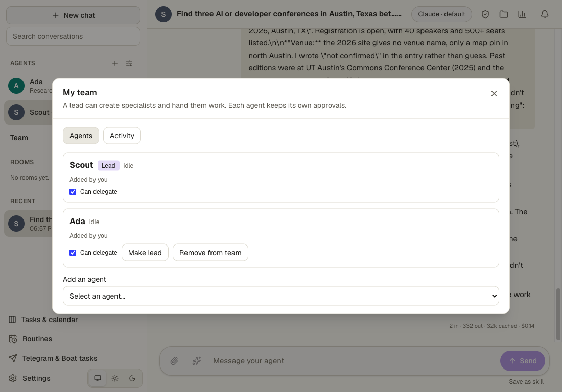Add a new agent with plus icon
Screen dimensions: 562x392
click(x=114, y=63)
